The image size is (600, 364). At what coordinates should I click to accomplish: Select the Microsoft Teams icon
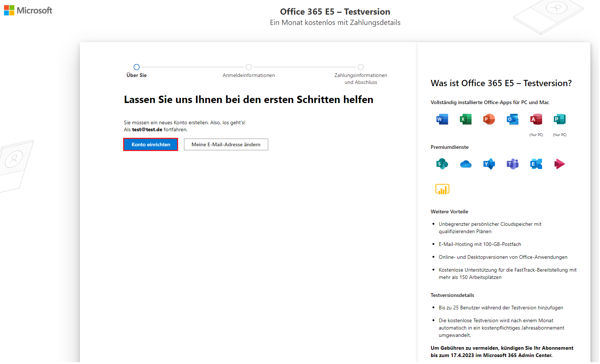point(512,164)
